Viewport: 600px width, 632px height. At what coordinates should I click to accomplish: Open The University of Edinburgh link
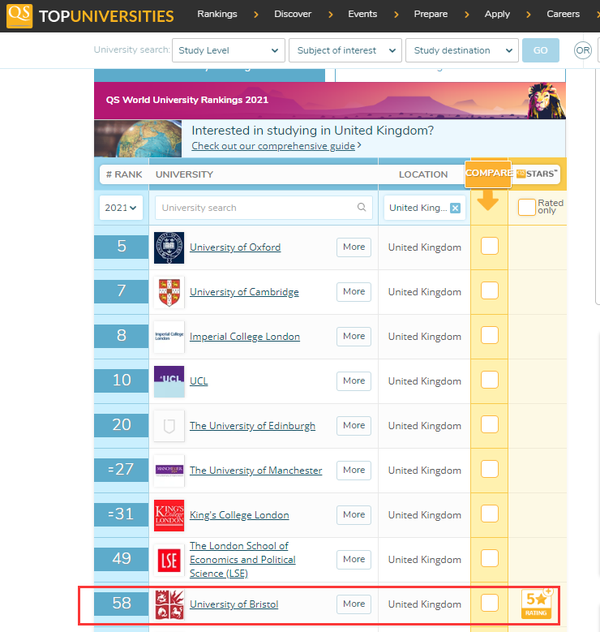(253, 426)
